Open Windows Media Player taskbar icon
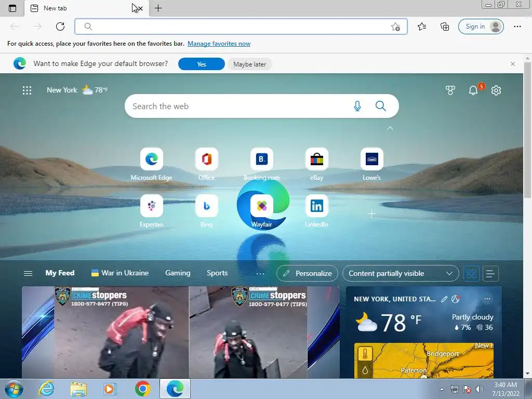Screen dimensions: 532x399 tap(110, 389)
